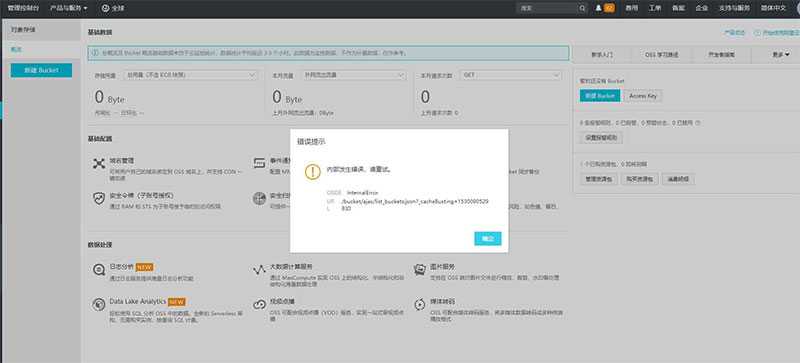This screenshot has height=363, width=800.
Task: Expand the storage usage type dropdown
Action: point(191,75)
